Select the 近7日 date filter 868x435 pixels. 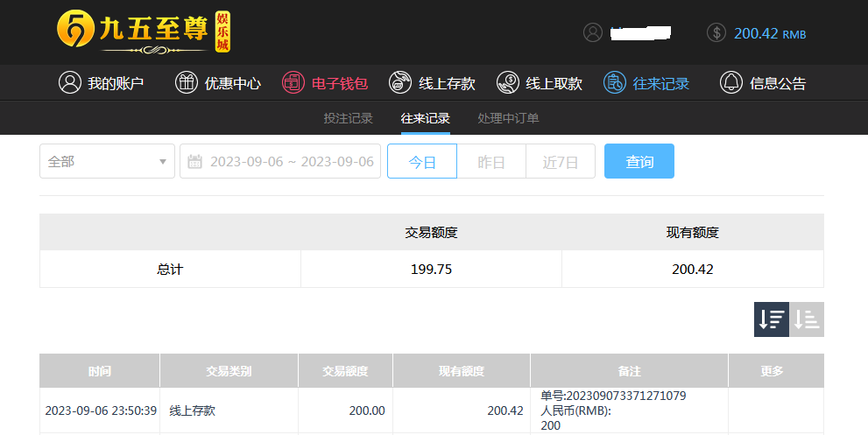(x=561, y=162)
